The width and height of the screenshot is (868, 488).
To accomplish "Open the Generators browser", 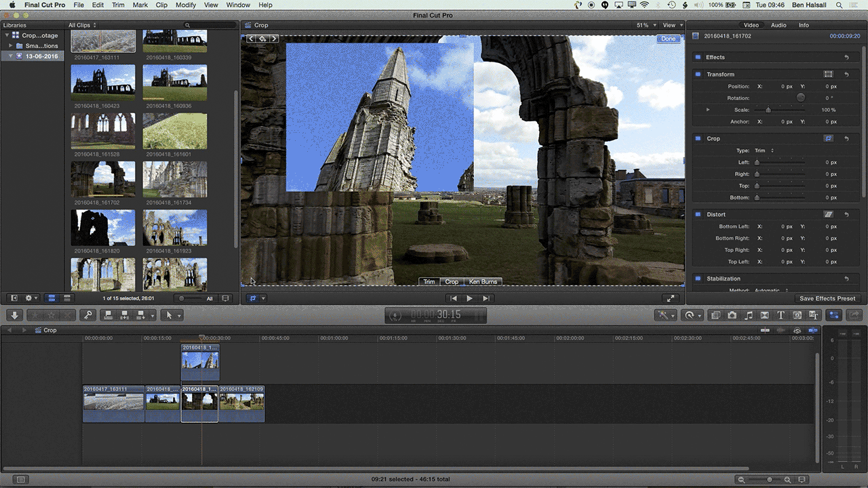I will coord(798,314).
